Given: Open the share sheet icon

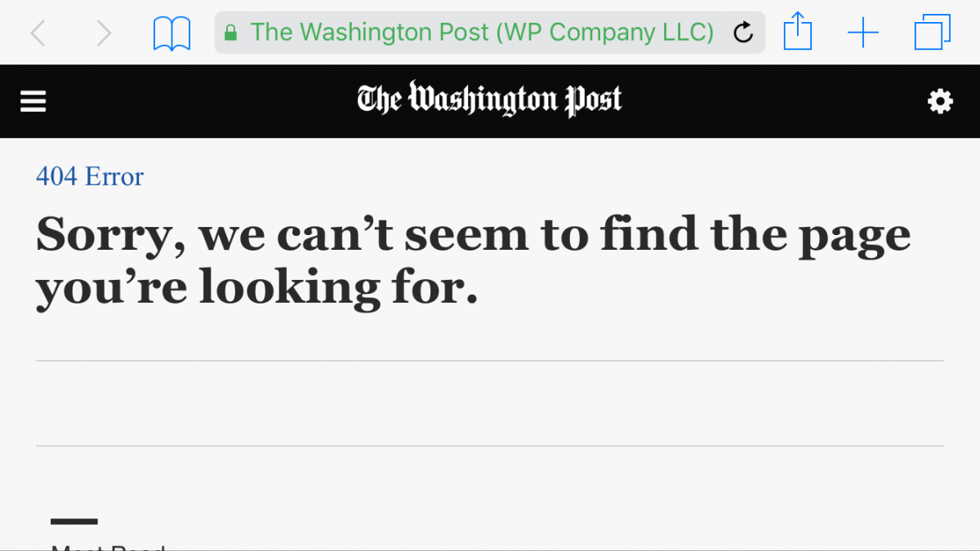Looking at the screenshot, I should [798, 32].
